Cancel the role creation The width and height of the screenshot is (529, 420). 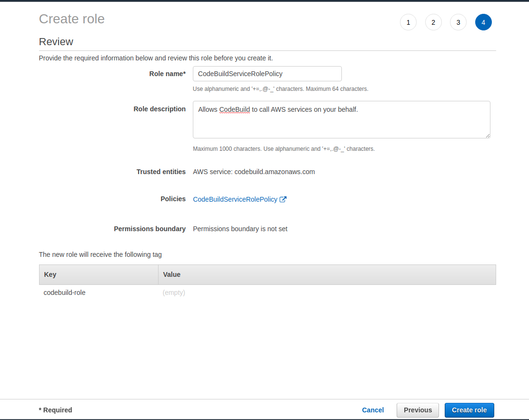point(373,410)
